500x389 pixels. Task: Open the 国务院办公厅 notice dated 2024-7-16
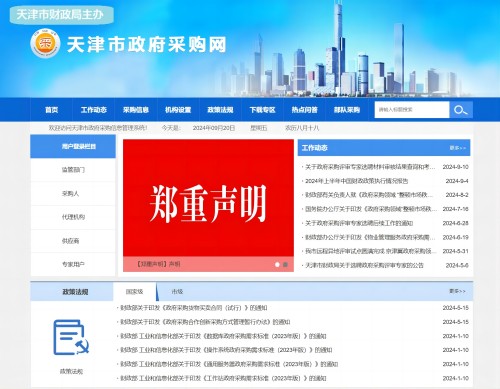click(371, 209)
